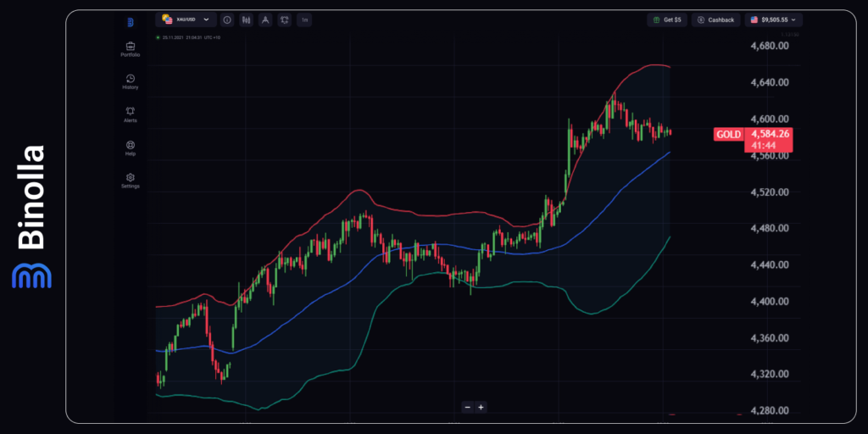Click the Binolla logo in sidebar top
The height and width of the screenshot is (434, 868).
tap(130, 23)
